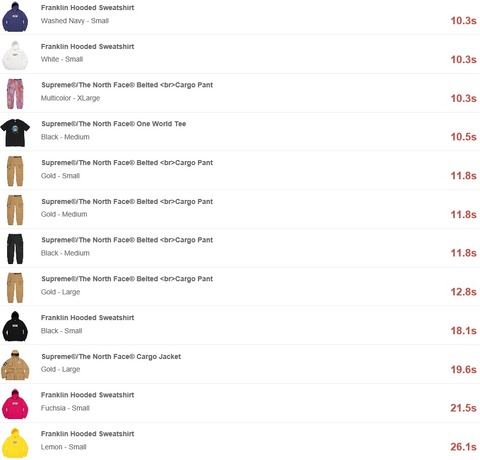Select the black One World Tee image
The image size is (480, 460).
(x=15, y=133)
